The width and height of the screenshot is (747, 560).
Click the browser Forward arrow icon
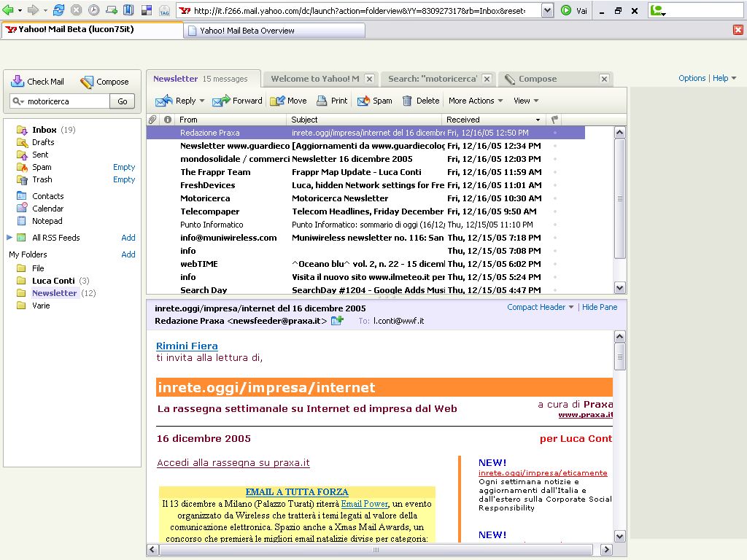[x=33, y=10]
